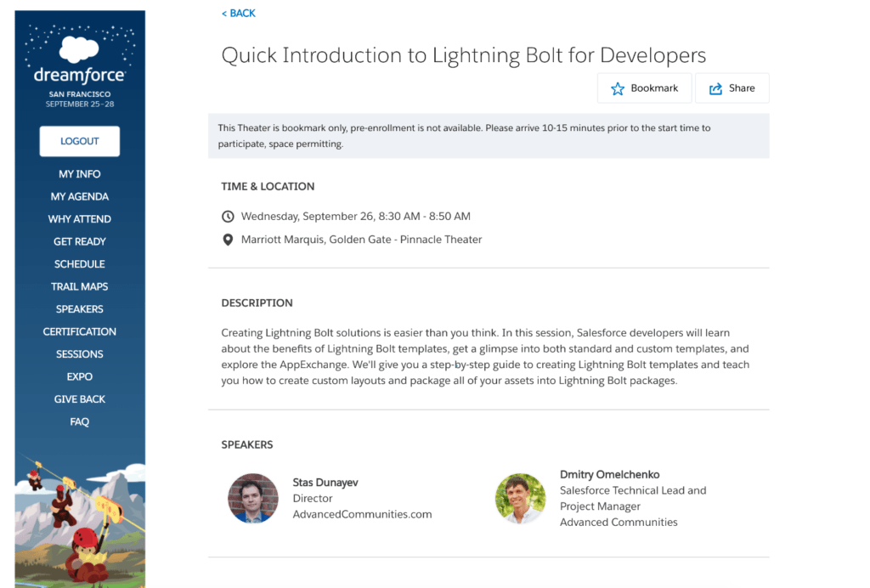Click the location pin icon
Screen dimensions: 870x588
228,240
